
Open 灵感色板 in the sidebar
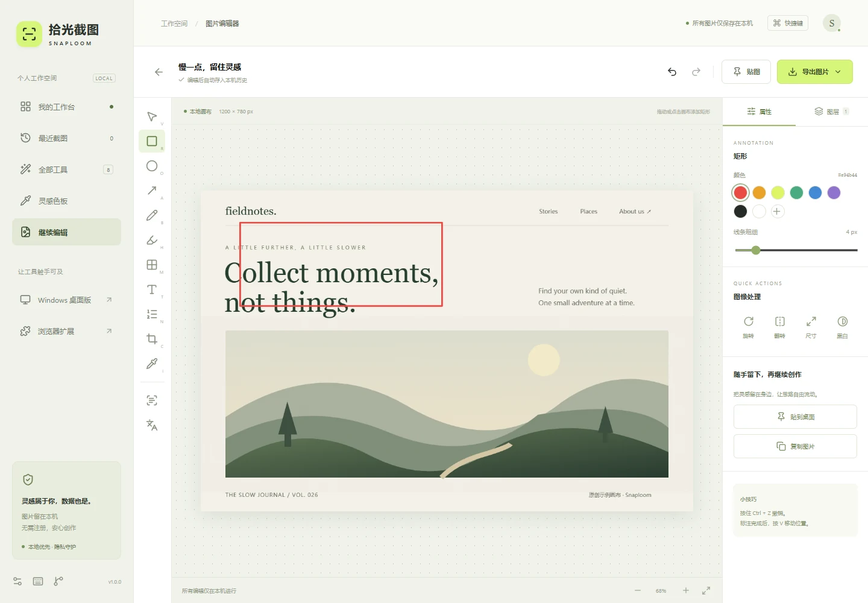point(66,201)
